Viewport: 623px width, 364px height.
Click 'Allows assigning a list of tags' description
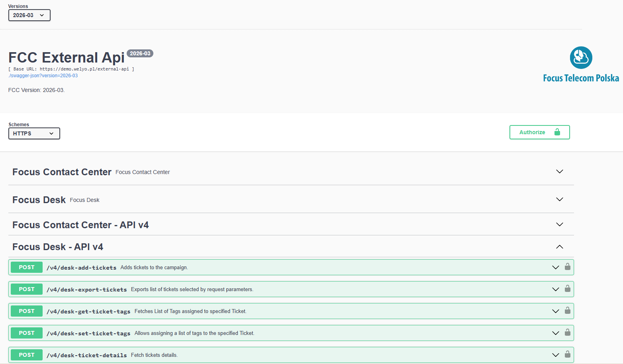[x=194, y=333]
